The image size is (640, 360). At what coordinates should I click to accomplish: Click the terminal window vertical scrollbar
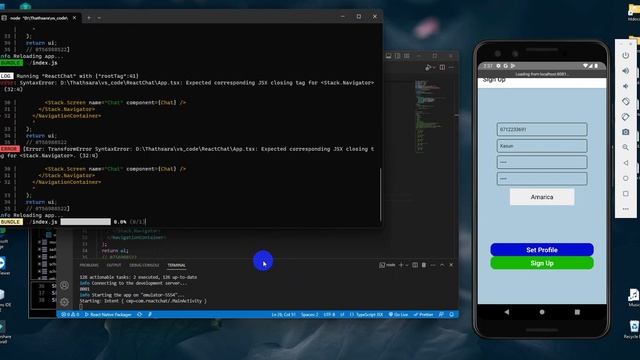380,194
